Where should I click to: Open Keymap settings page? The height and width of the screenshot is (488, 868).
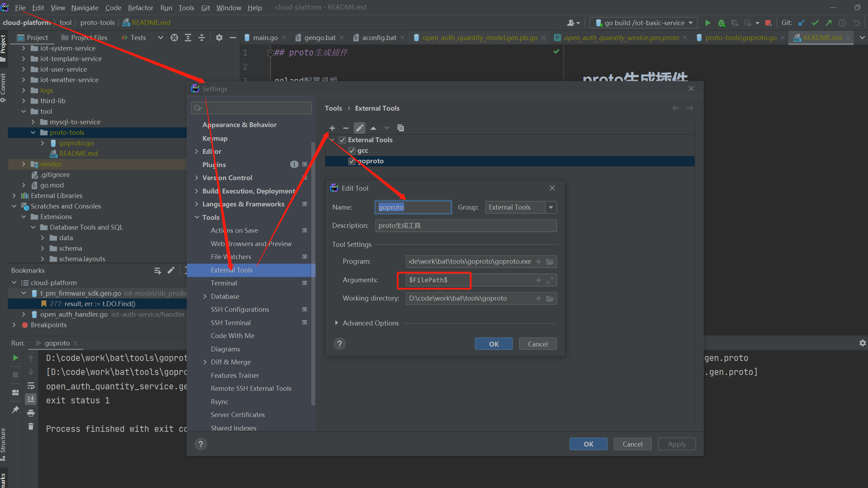tap(215, 138)
